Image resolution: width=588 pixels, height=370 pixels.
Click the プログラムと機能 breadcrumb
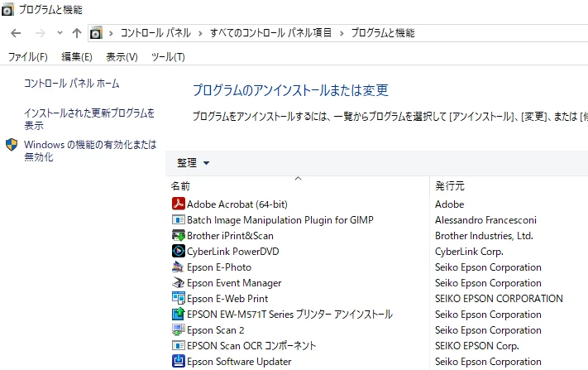pos(383,33)
